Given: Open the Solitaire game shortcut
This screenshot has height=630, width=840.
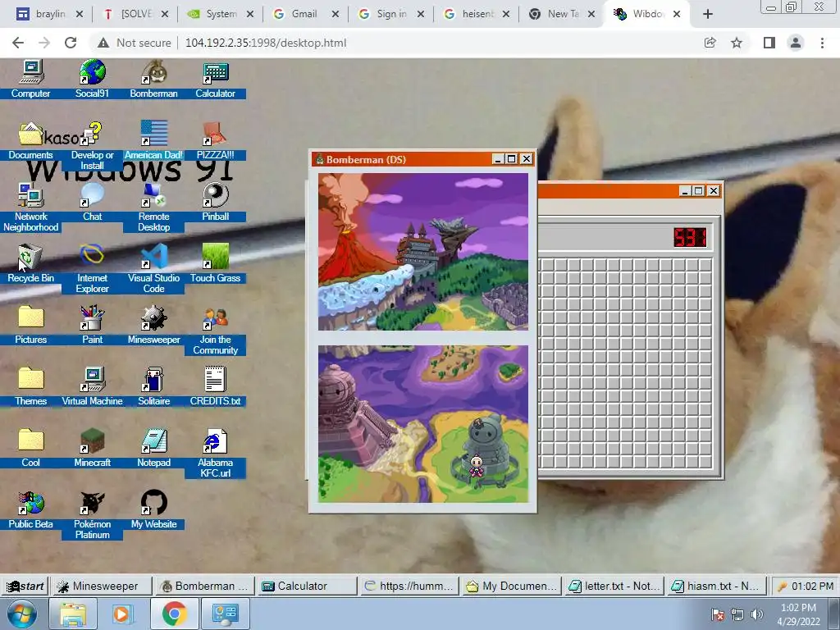Looking at the screenshot, I should click(153, 387).
